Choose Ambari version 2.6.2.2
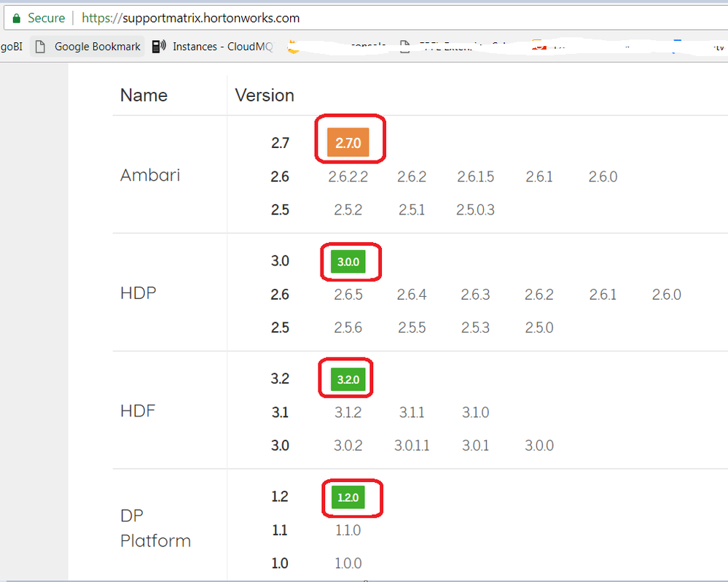Image resolution: width=728 pixels, height=582 pixels. click(348, 176)
